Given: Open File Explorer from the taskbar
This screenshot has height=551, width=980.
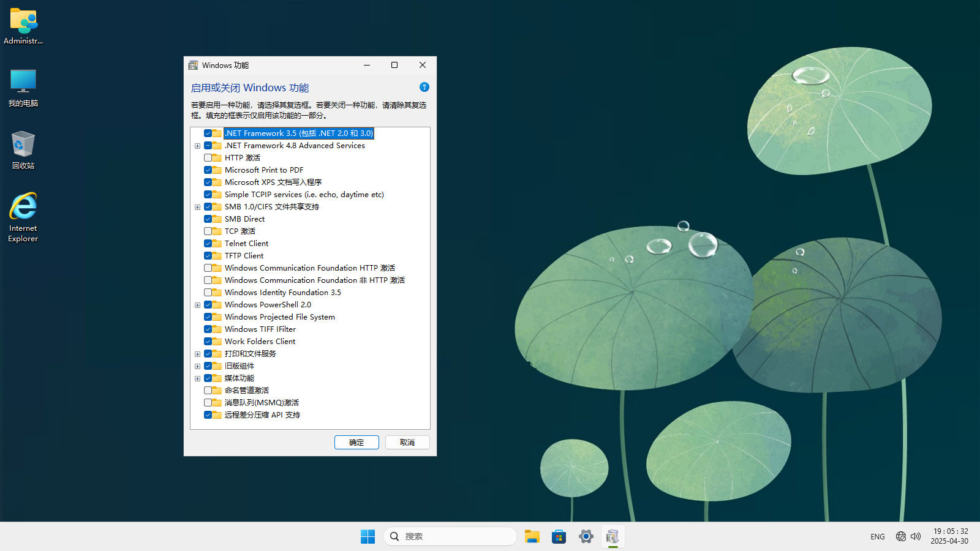Looking at the screenshot, I should pos(532,536).
